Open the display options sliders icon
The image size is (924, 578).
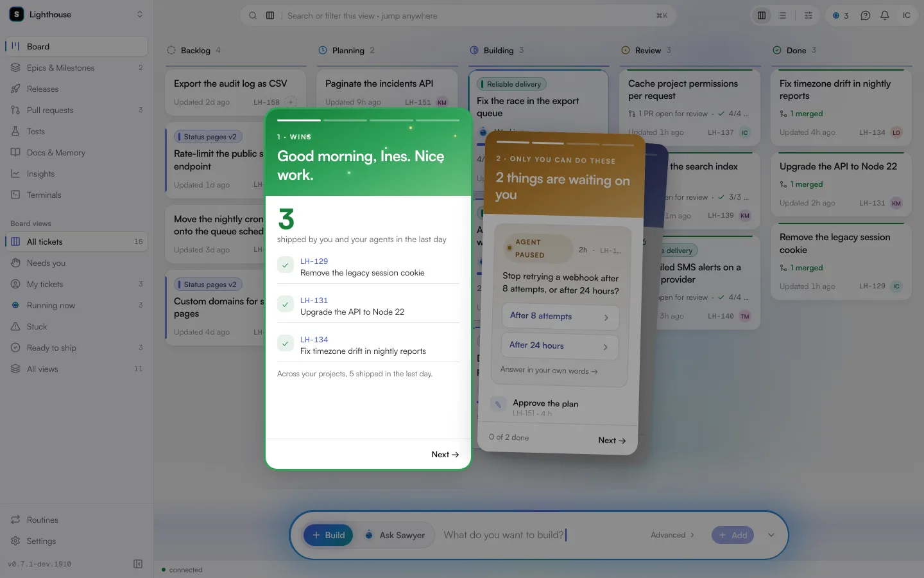[x=809, y=15]
